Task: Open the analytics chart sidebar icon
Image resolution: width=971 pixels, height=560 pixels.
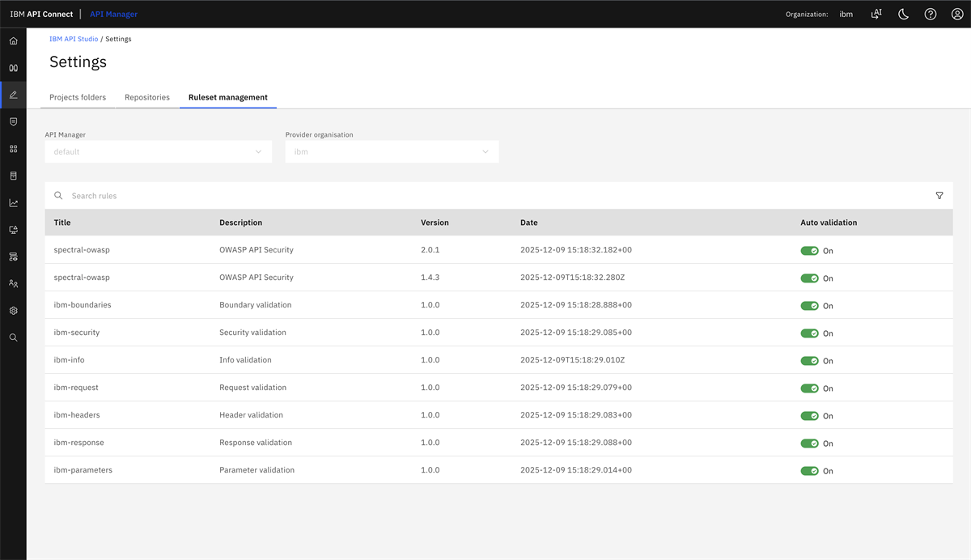Action: coord(13,203)
